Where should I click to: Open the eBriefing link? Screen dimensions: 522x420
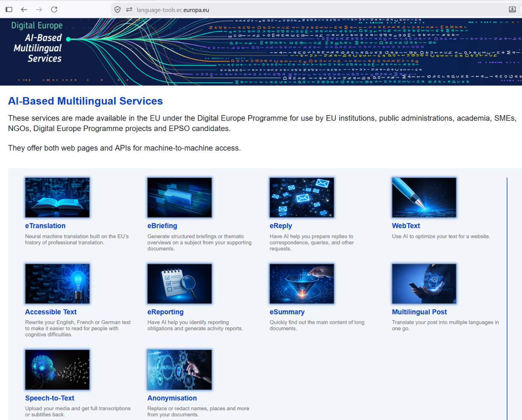coord(162,226)
